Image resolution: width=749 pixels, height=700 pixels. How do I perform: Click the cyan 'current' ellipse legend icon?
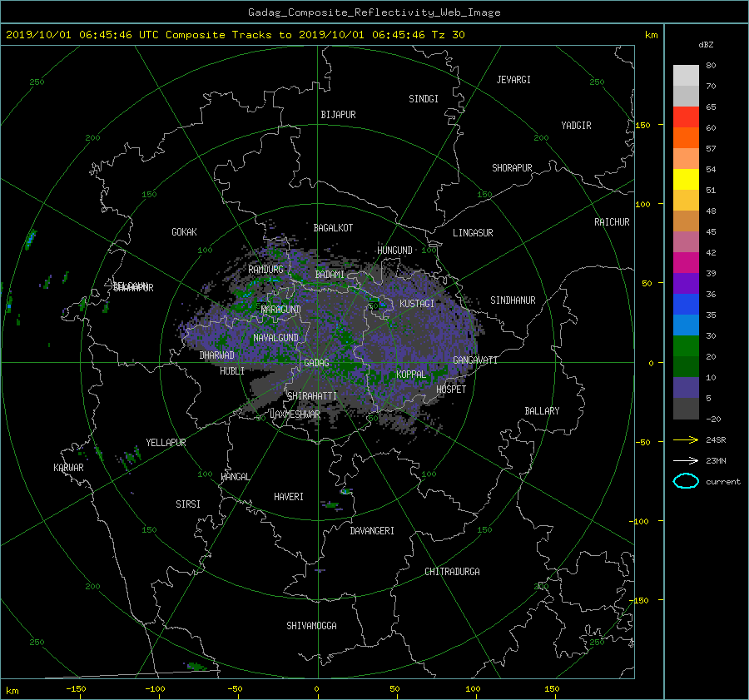tap(686, 481)
